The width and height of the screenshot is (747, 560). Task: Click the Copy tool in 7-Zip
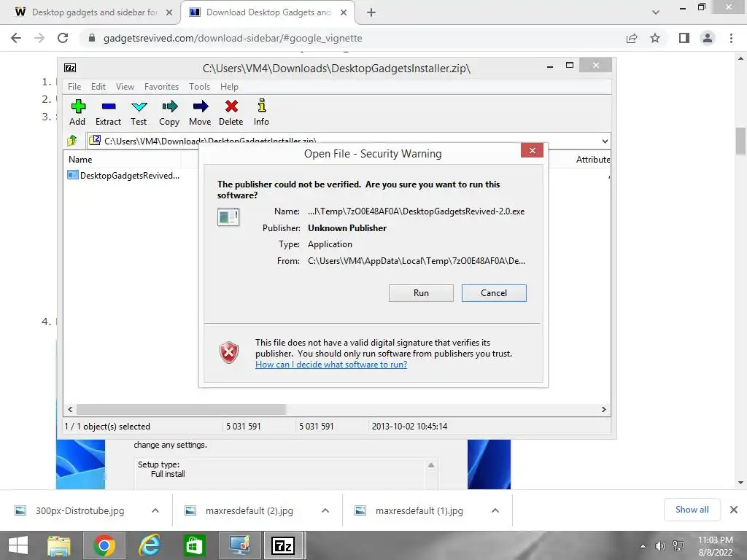pyautogui.click(x=169, y=112)
